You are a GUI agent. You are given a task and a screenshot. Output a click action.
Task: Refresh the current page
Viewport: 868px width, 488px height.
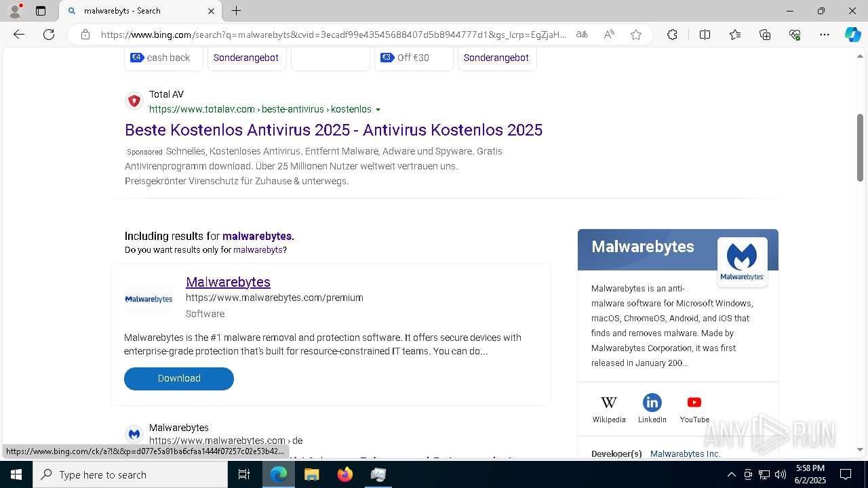[49, 35]
